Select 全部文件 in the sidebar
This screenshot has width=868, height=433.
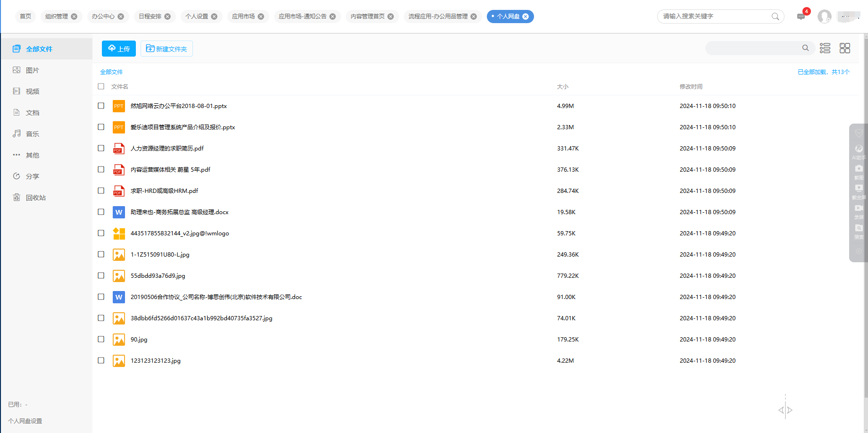tap(46, 49)
